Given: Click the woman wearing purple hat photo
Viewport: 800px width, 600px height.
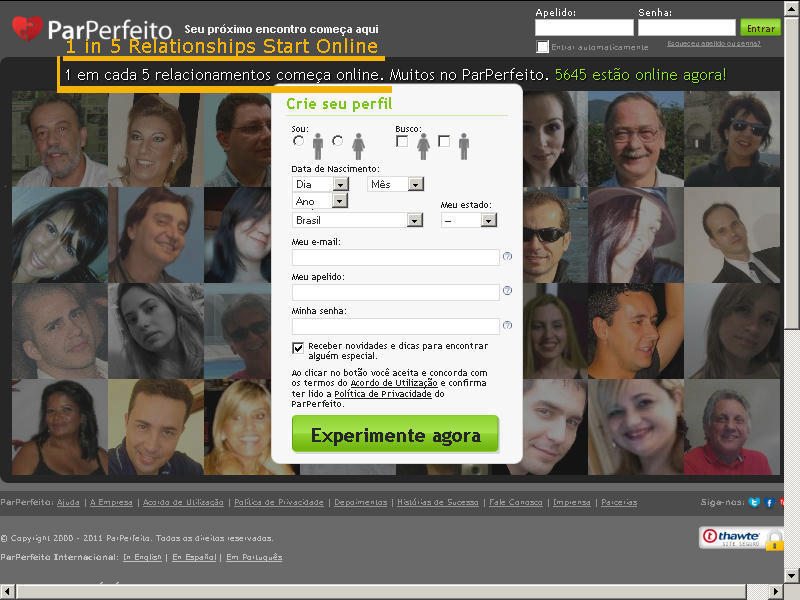Looking at the screenshot, I should click(636, 235).
